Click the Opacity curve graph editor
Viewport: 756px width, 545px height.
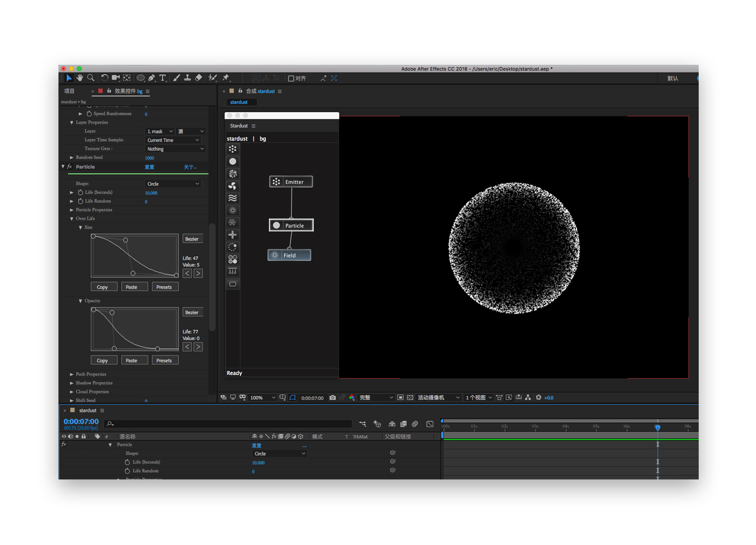[x=135, y=329]
